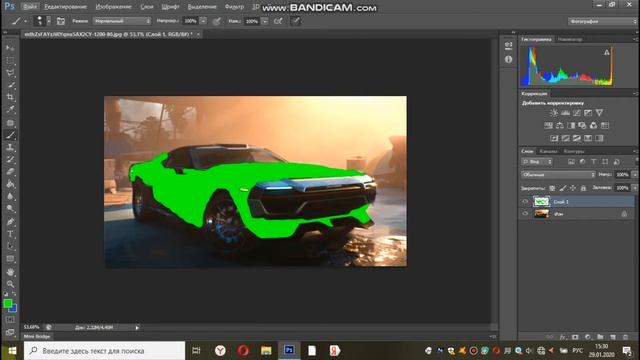640x360 pixels.
Task: Open layer filter type dropdown
Action: click(536, 162)
